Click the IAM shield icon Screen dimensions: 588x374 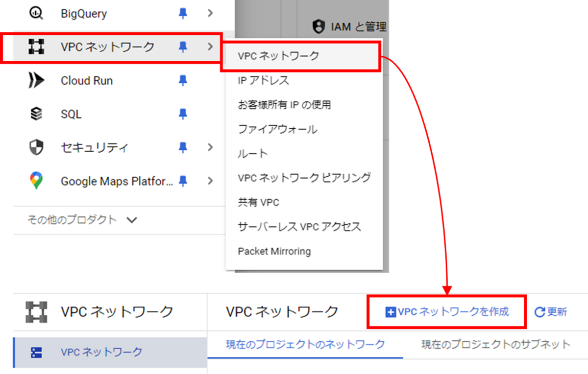click(x=318, y=26)
